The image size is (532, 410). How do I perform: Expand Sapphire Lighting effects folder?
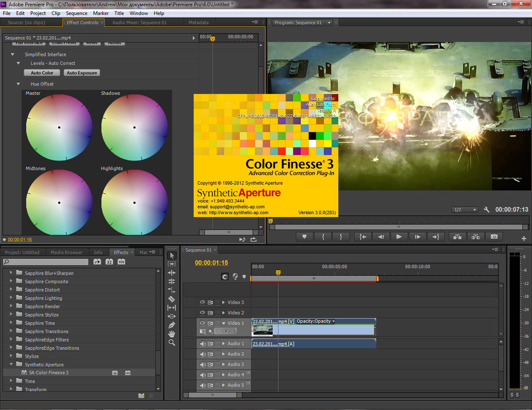click(x=11, y=298)
